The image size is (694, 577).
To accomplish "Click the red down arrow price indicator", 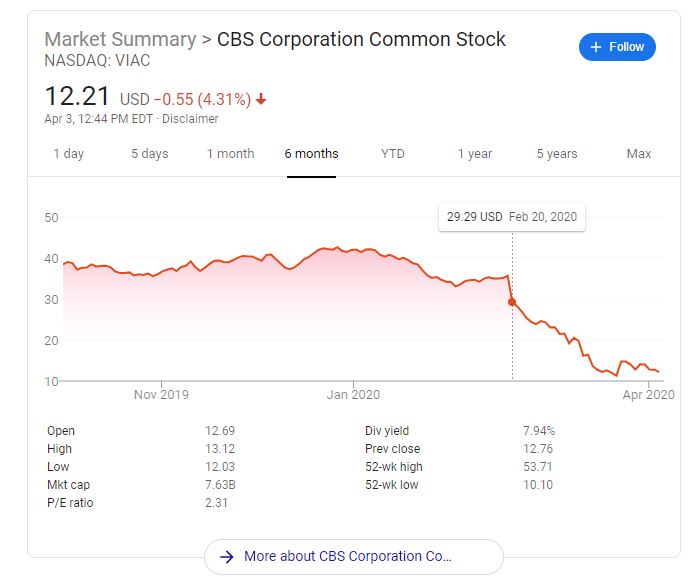I will tap(262, 99).
